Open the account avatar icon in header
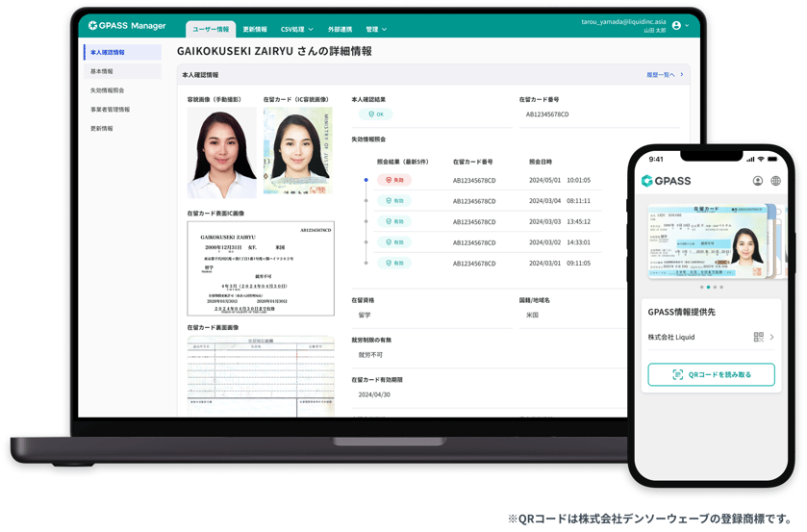Viewport: 807px width, 532px height. pos(676,25)
